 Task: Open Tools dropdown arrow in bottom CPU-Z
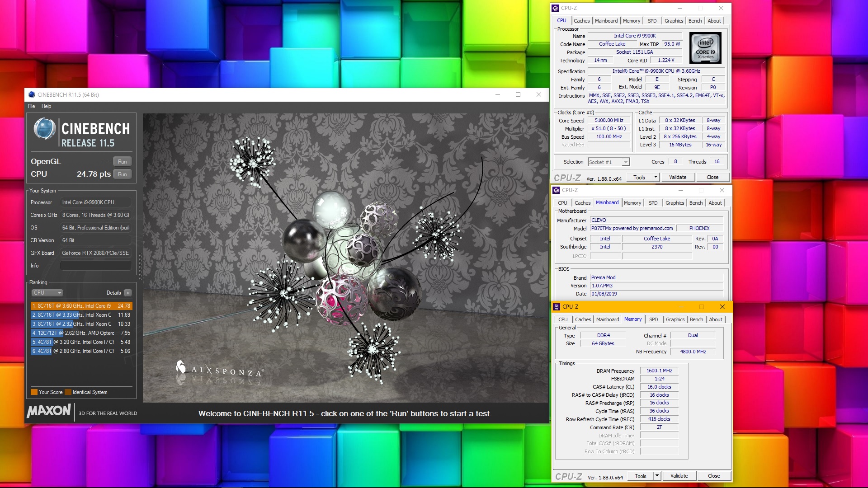pyautogui.click(x=657, y=476)
